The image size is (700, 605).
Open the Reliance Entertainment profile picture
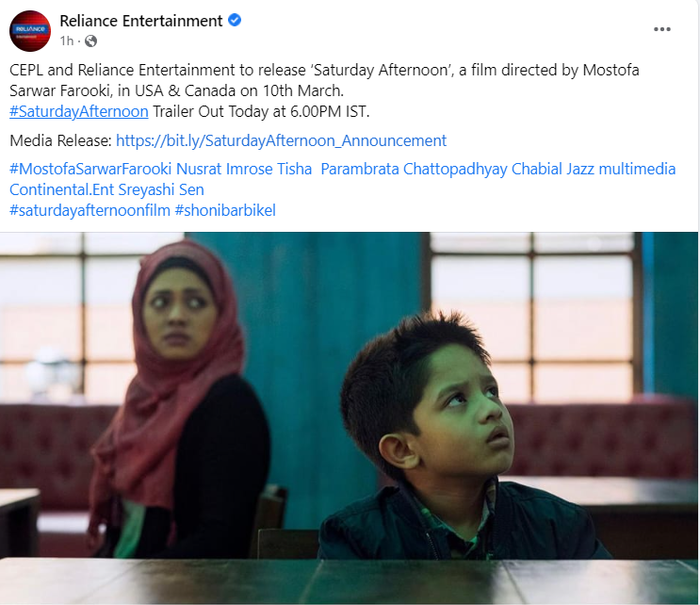[30, 31]
